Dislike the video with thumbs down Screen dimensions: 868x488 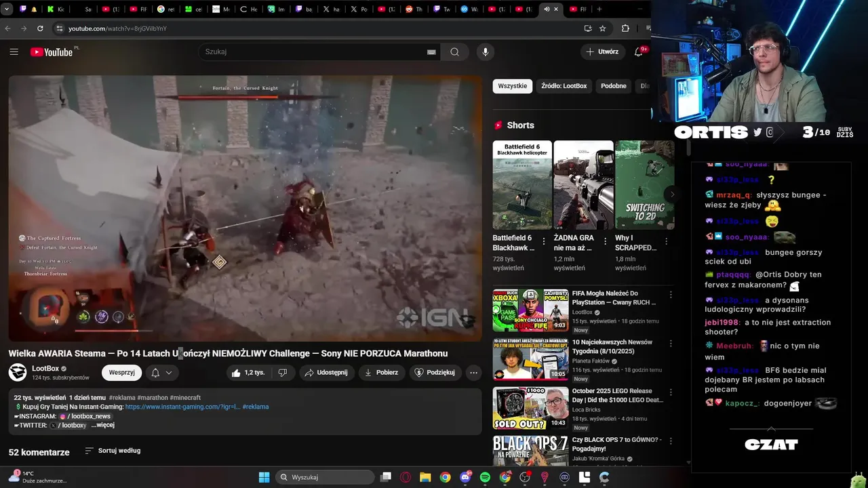pos(283,373)
